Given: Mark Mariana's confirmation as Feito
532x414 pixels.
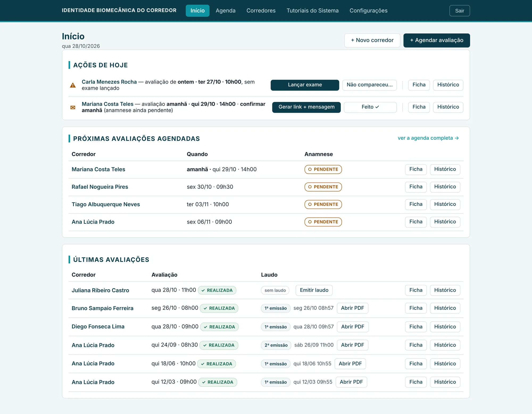Looking at the screenshot, I should [x=370, y=107].
